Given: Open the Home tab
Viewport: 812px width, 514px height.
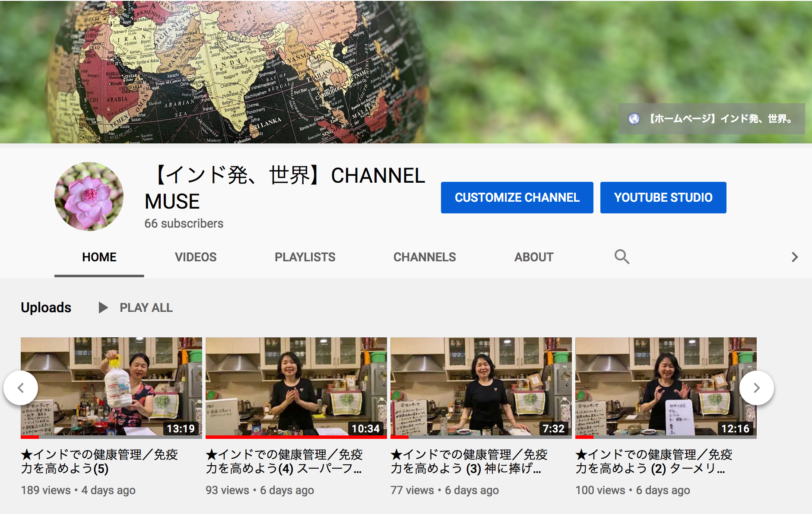Looking at the screenshot, I should pos(99,257).
